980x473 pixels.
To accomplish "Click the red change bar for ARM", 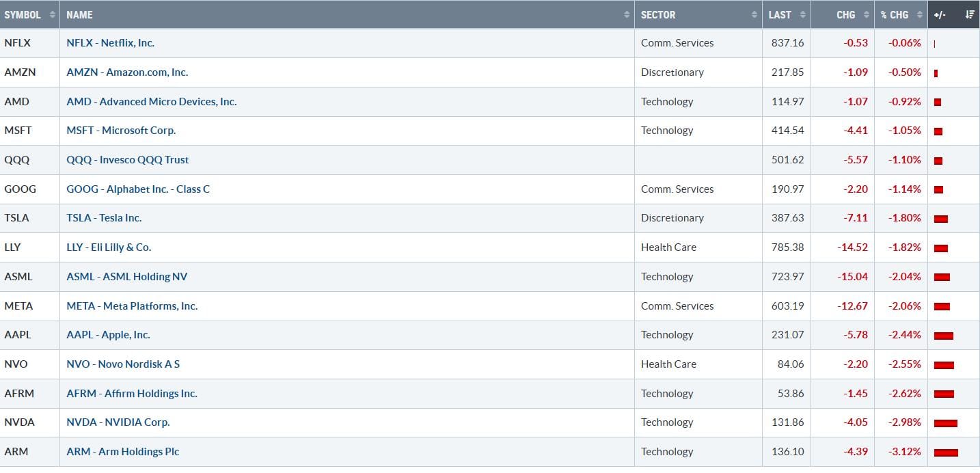I will coord(946,452).
